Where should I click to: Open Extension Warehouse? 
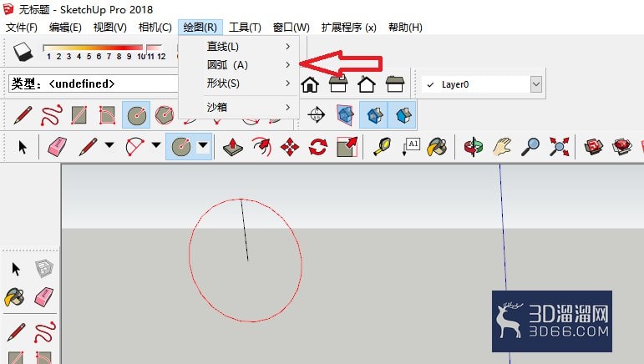point(621,146)
